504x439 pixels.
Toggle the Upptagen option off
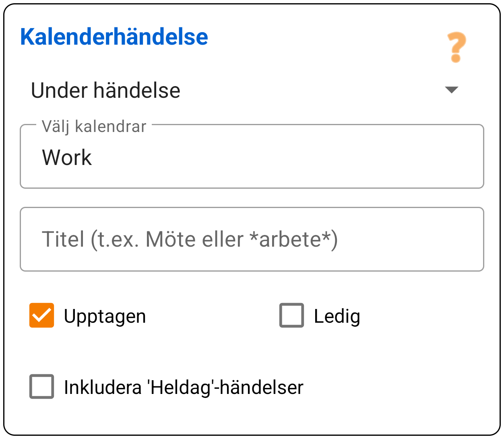[41, 316]
